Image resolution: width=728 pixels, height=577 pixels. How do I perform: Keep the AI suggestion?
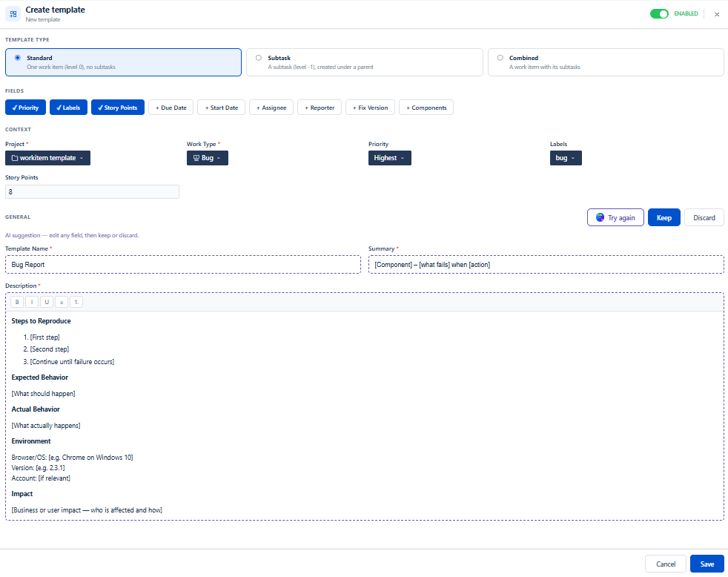coord(664,217)
